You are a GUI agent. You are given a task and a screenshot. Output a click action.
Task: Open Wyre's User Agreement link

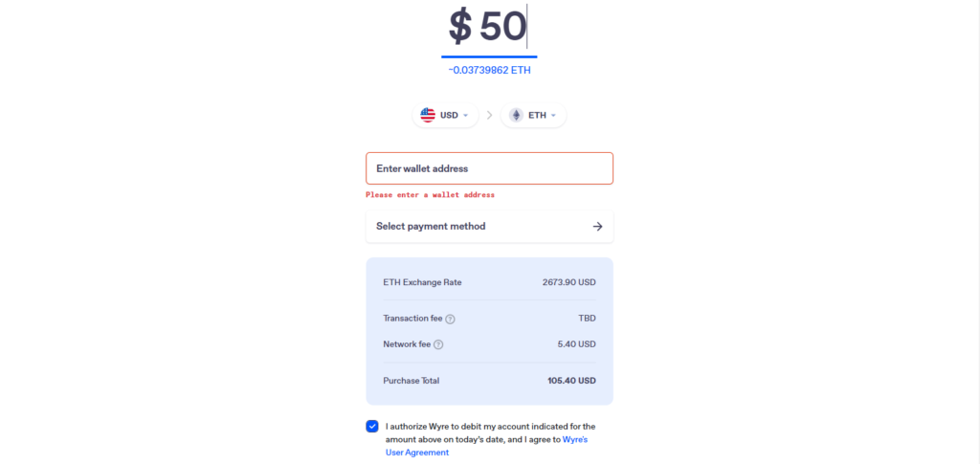click(x=487, y=447)
